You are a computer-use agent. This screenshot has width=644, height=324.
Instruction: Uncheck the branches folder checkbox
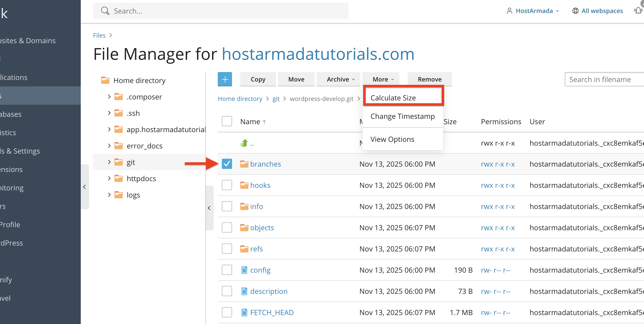[227, 164]
